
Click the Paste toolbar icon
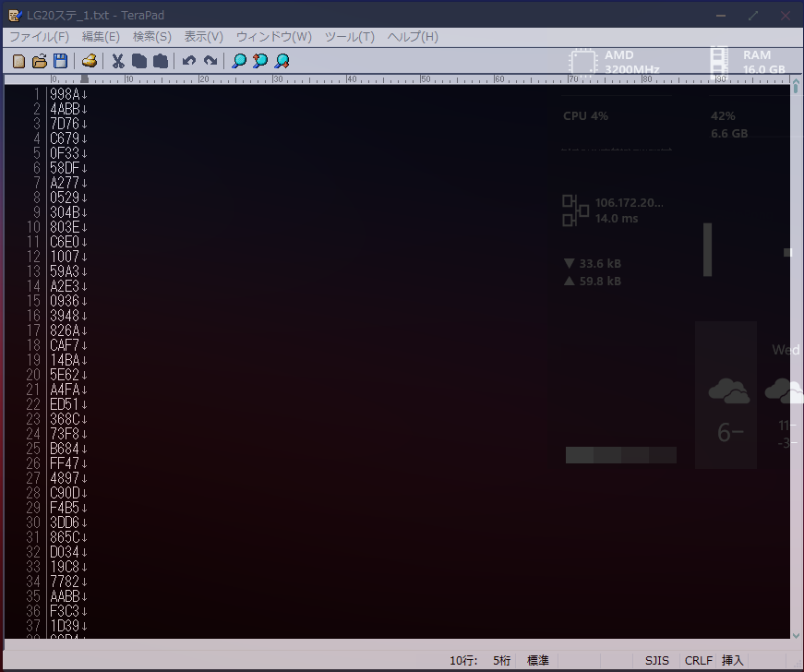tap(161, 61)
